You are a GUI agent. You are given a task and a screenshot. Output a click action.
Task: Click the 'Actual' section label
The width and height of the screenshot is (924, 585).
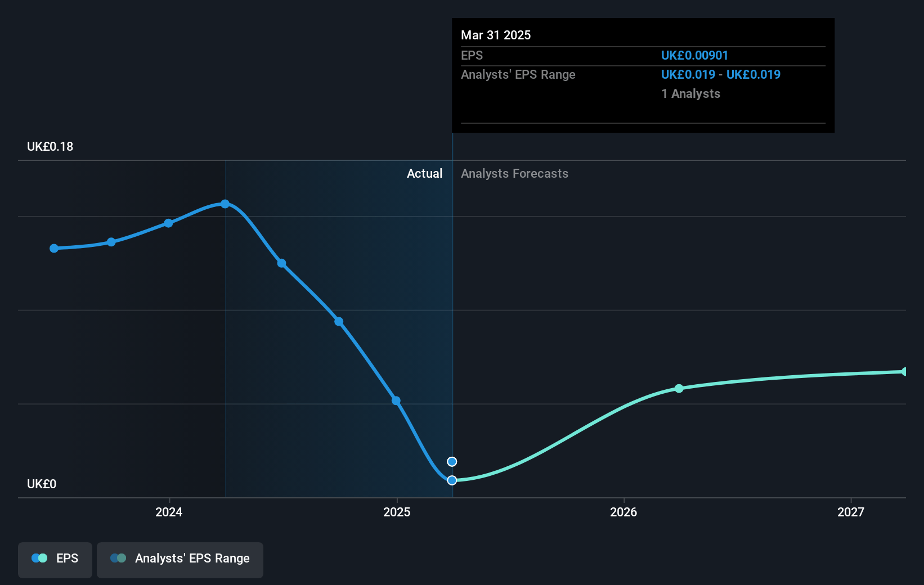(x=424, y=174)
